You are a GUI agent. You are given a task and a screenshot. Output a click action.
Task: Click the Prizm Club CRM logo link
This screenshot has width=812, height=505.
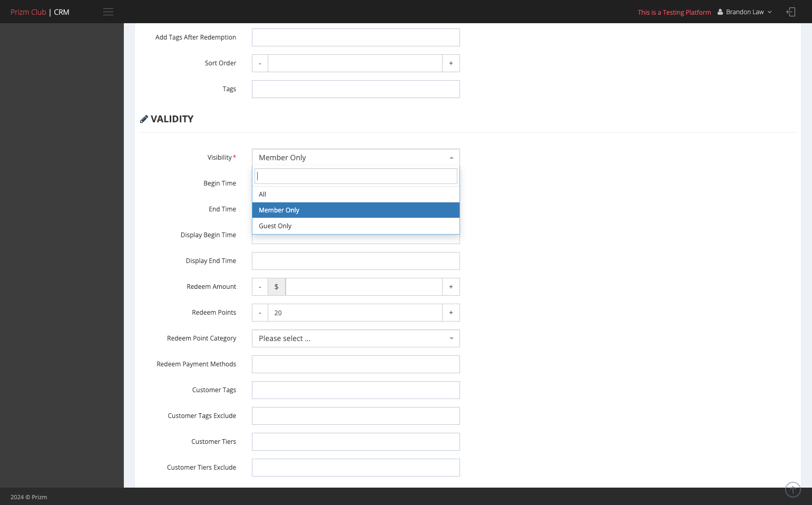tap(40, 12)
